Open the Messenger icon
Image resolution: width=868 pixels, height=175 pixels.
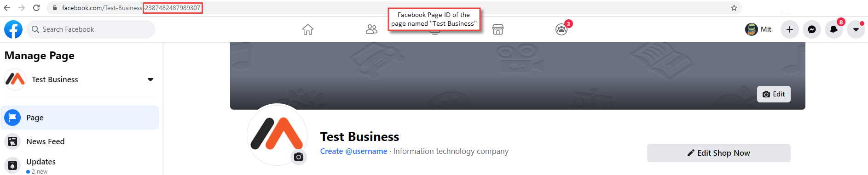coord(812,29)
